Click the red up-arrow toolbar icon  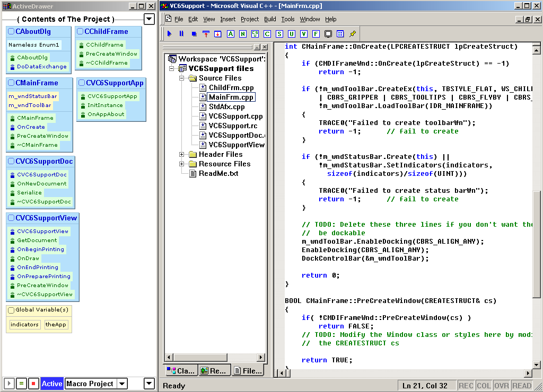[206, 34]
